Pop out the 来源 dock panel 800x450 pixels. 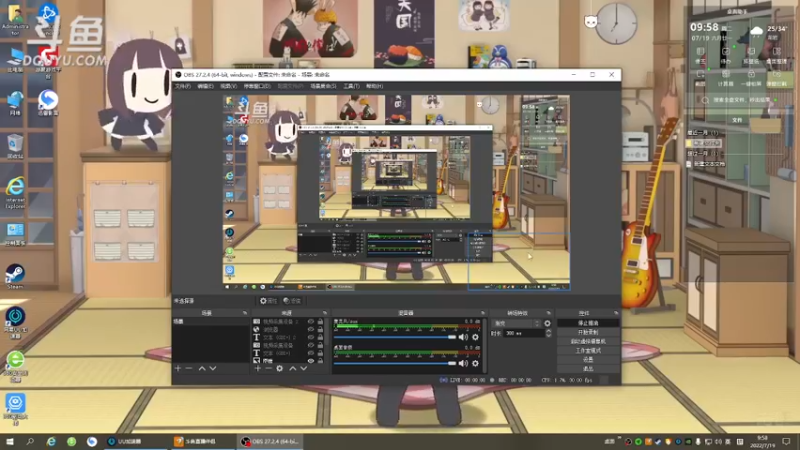click(324, 313)
